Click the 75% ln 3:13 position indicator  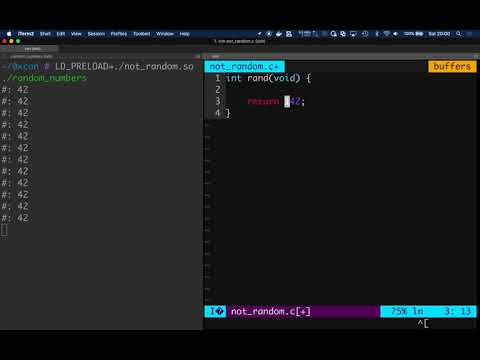428,311
